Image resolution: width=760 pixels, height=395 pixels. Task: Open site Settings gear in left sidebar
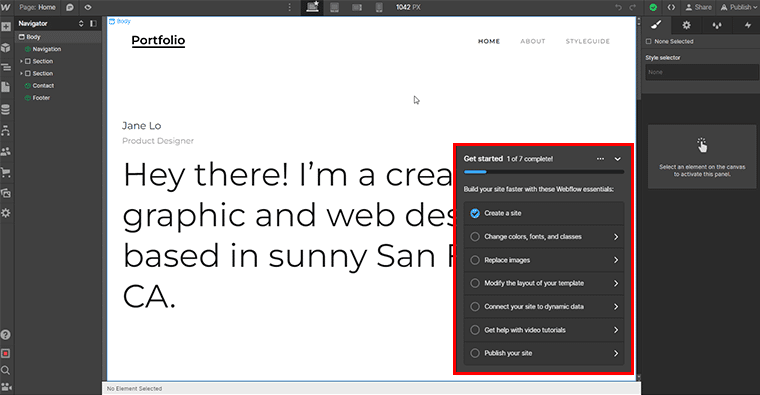pyautogui.click(x=6, y=213)
